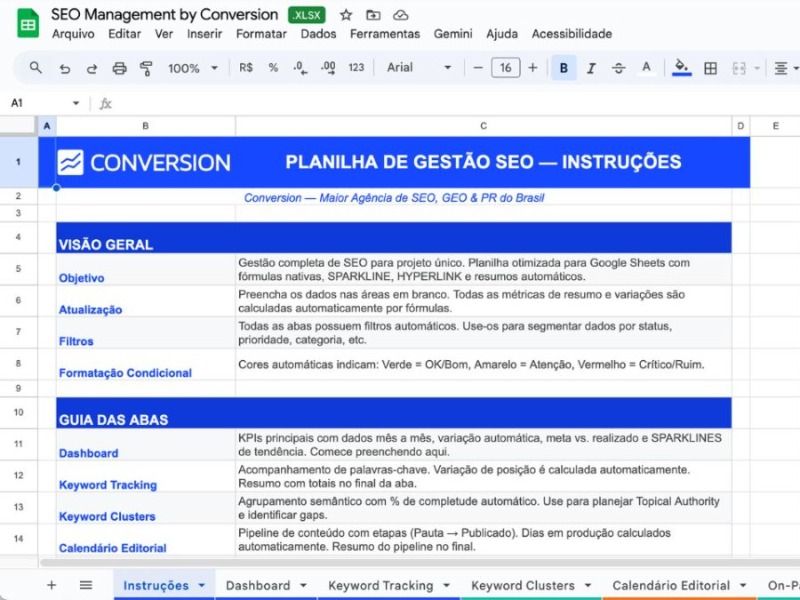The width and height of the screenshot is (800, 600).
Task: Toggle strikethrough text formatting
Action: [x=620, y=68]
